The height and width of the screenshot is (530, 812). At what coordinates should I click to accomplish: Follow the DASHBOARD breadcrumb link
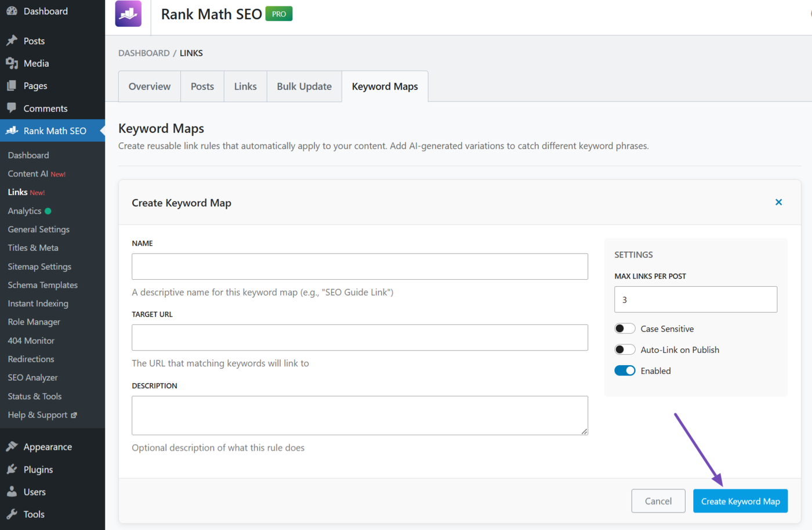tap(144, 53)
